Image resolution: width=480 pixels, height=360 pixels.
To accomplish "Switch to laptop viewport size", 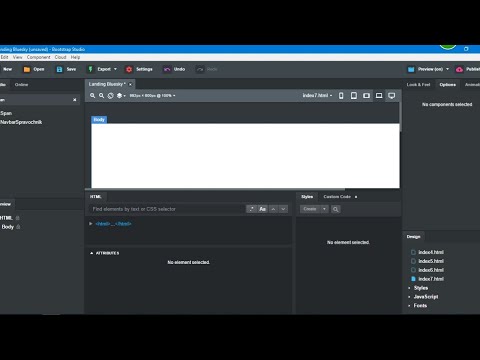I will coord(379,96).
